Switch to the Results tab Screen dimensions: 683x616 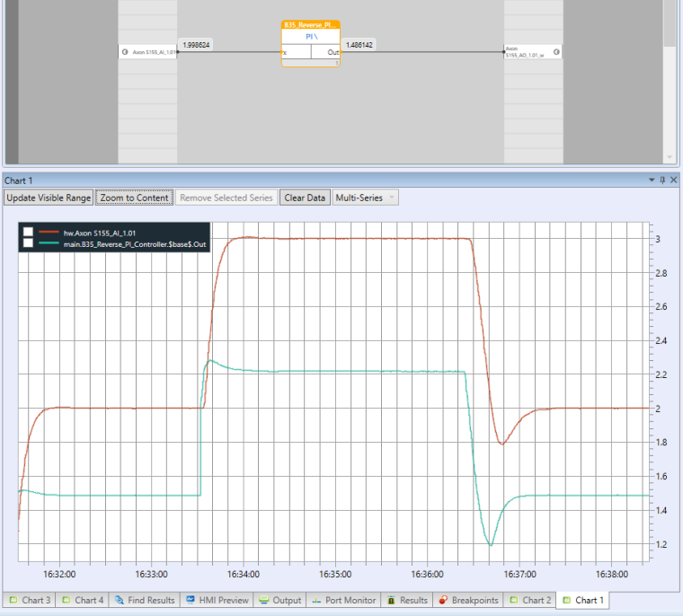(x=407, y=600)
